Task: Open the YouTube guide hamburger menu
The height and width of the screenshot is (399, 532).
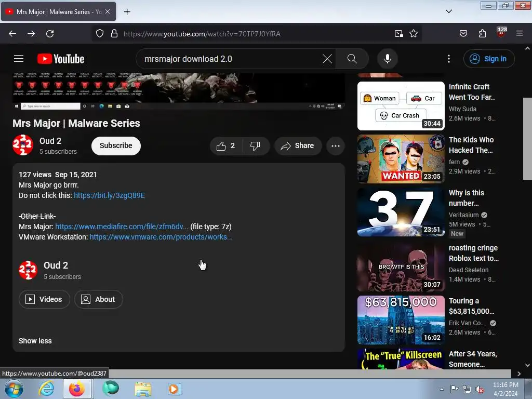Action: coord(19,59)
